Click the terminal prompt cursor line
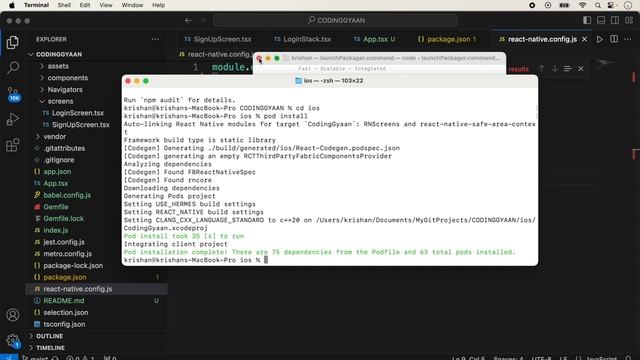The width and height of the screenshot is (640, 360). pos(196,260)
